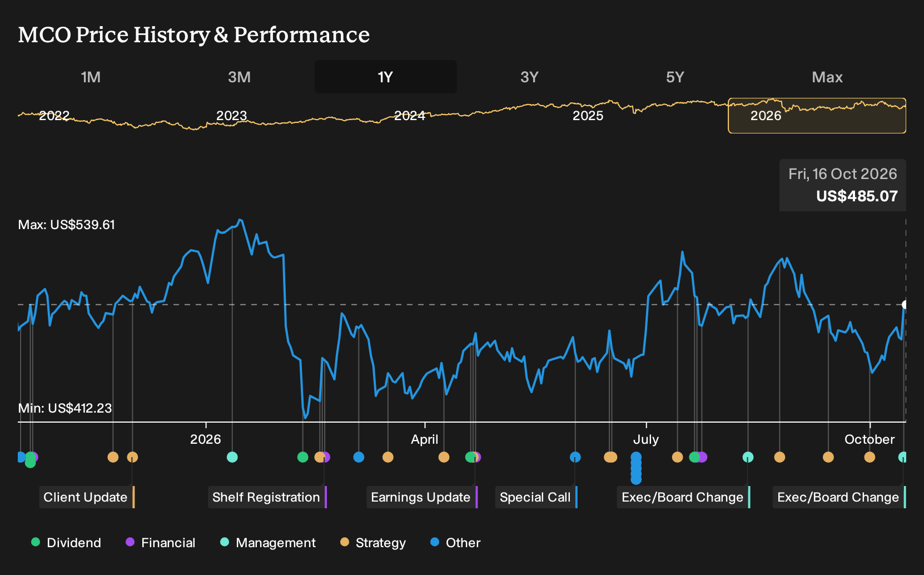Select the blue Other dot above Special Call
This screenshot has width=924, height=575.
click(575, 457)
